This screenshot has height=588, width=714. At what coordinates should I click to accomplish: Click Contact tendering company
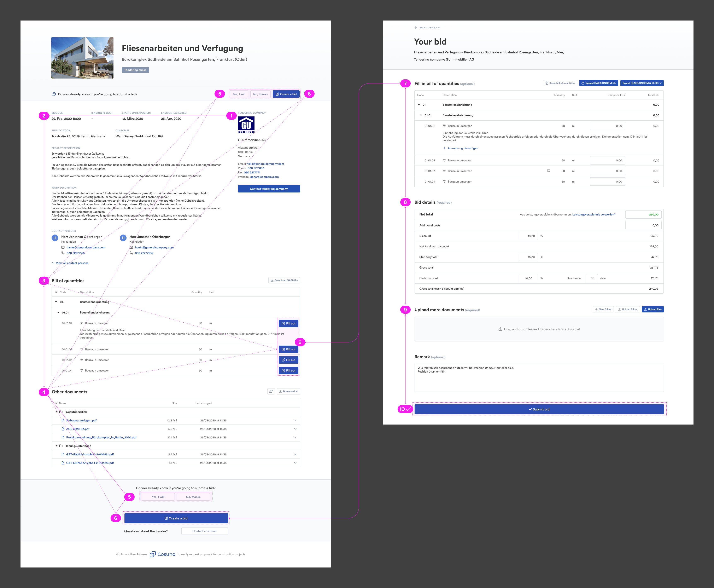(269, 189)
